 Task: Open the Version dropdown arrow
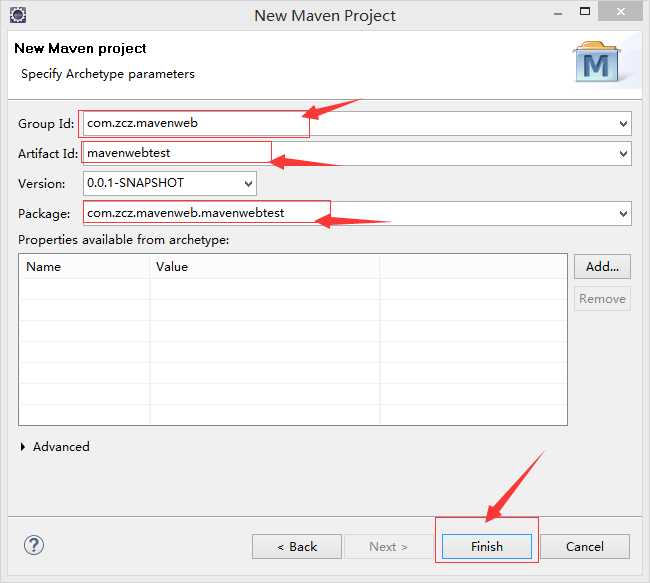[x=248, y=183]
